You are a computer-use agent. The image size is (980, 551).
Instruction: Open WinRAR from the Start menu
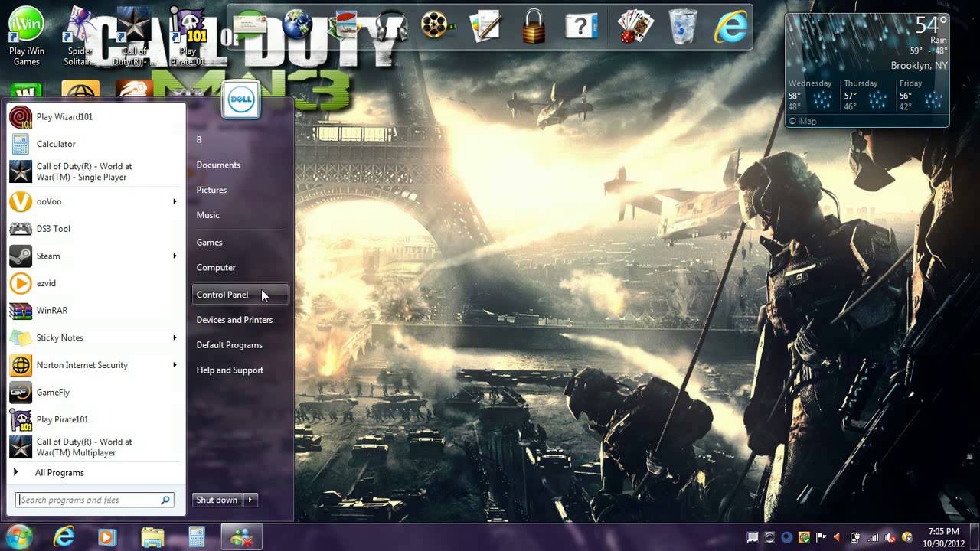(x=96, y=311)
